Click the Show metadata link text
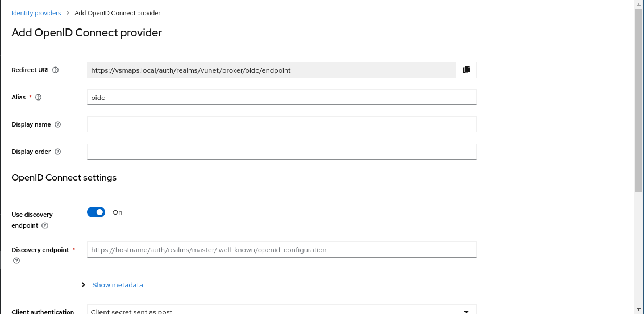The width and height of the screenshot is (644, 314). coord(118,285)
